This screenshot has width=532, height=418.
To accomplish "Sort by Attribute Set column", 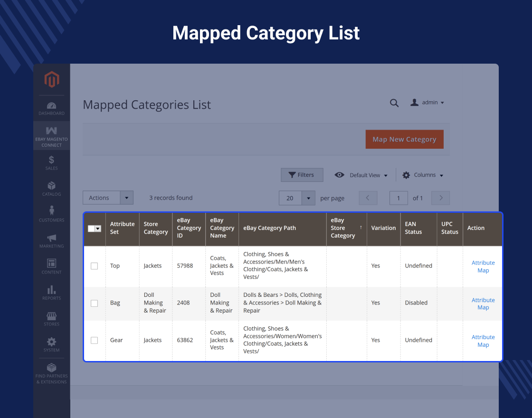I will 123,228.
